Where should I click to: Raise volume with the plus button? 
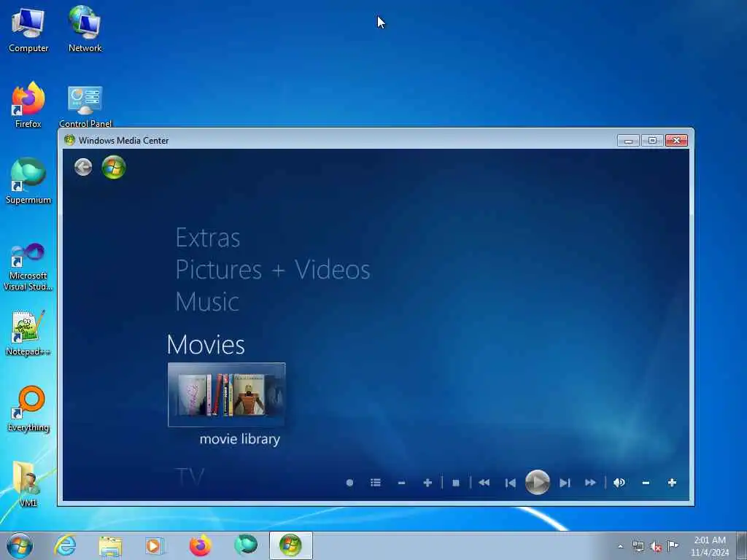pyautogui.click(x=672, y=483)
